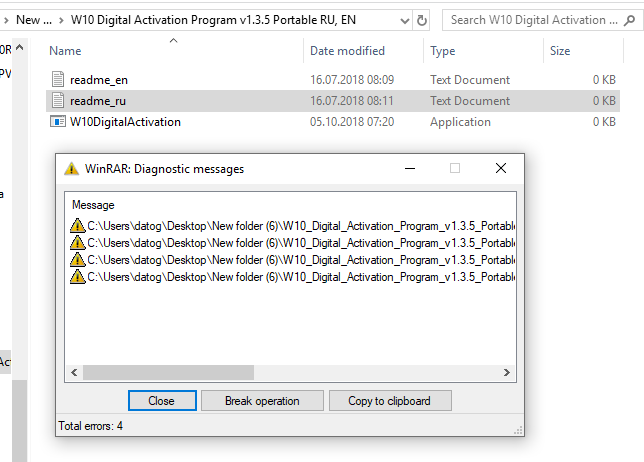The height and width of the screenshot is (462, 644).
Task: Click the Break operation button
Action: coord(262,400)
